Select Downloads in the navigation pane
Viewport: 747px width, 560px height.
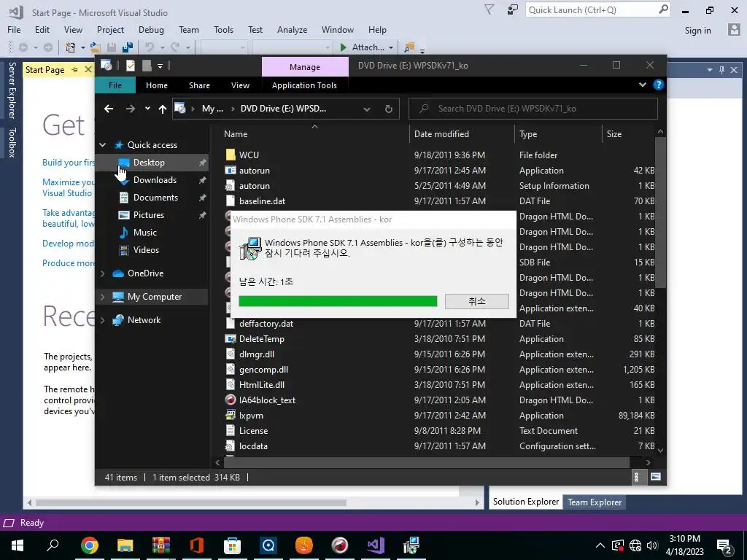pyautogui.click(x=155, y=180)
